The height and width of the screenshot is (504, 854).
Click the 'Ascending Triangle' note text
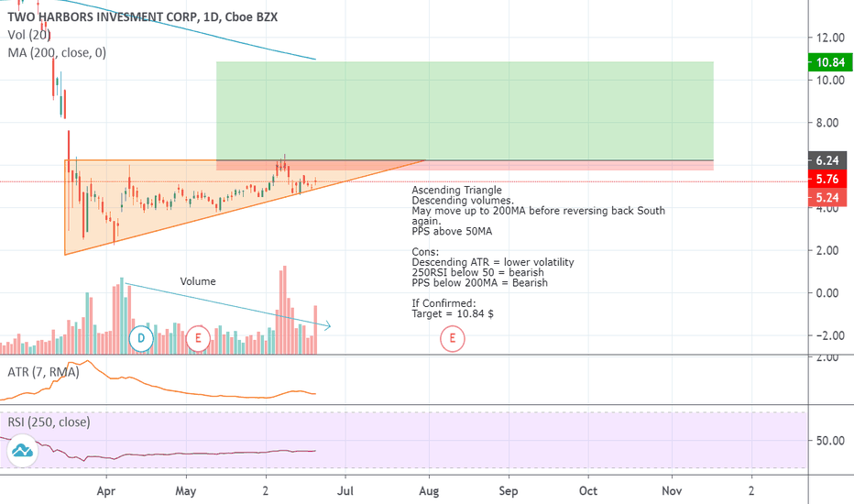pyautogui.click(x=456, y=191)
